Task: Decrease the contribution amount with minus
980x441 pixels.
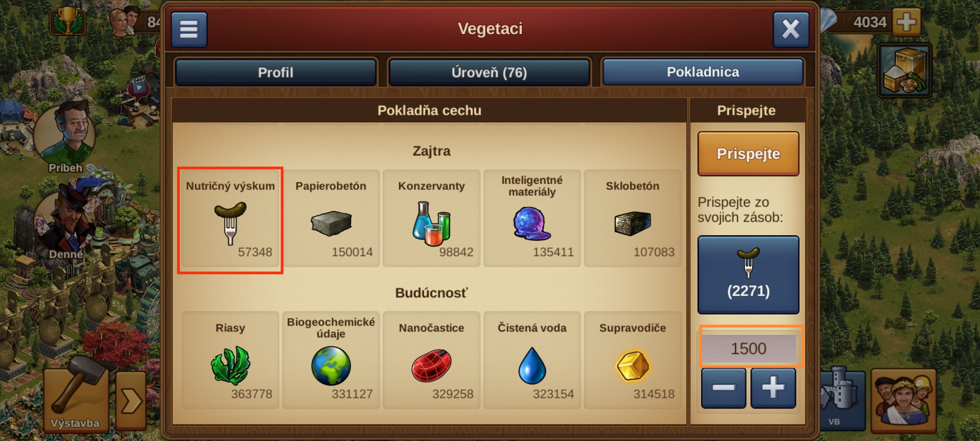Action: click(x=724, y=388)
